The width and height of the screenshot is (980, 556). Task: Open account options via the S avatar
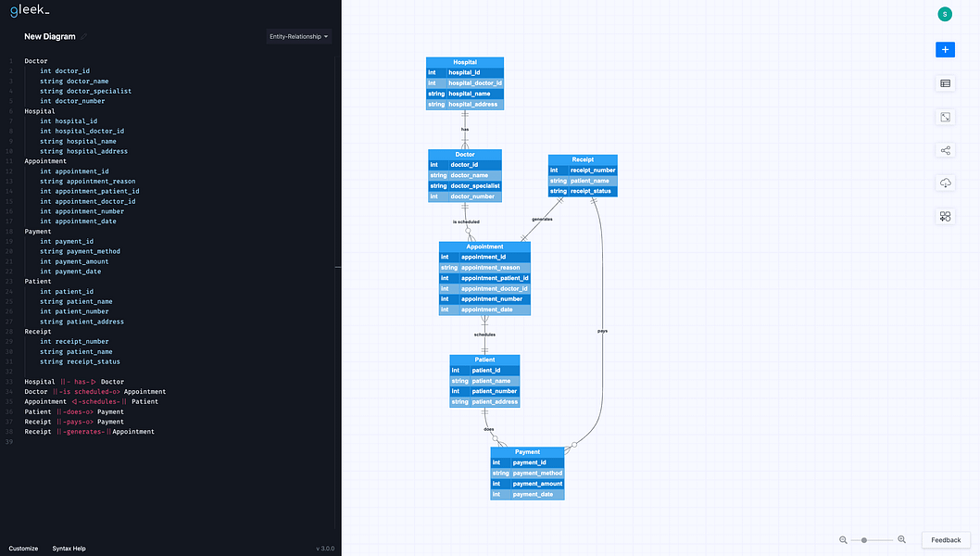(945, 14)
